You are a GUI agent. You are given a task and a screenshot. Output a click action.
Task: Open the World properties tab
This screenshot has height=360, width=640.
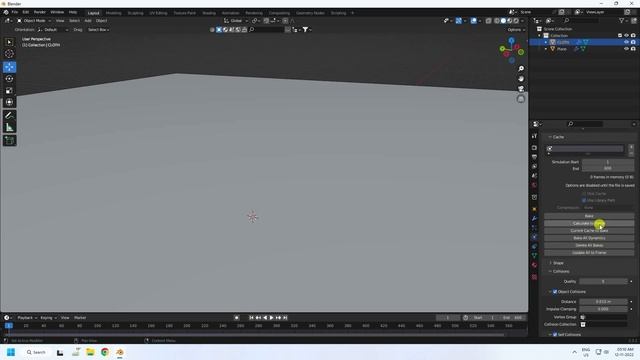pos(534,185)
